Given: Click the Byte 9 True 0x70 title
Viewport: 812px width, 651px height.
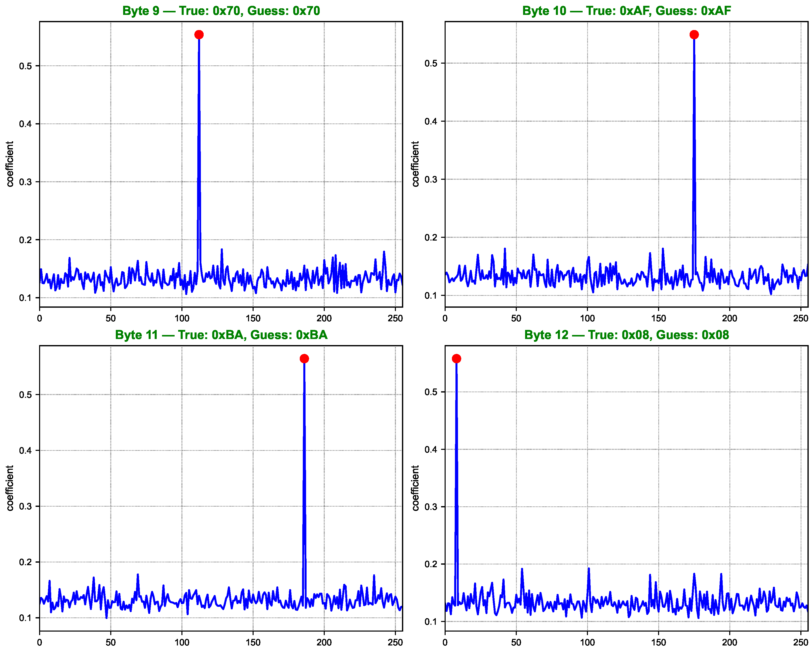Looking at the screenshot, I should (x=221, y=11).
